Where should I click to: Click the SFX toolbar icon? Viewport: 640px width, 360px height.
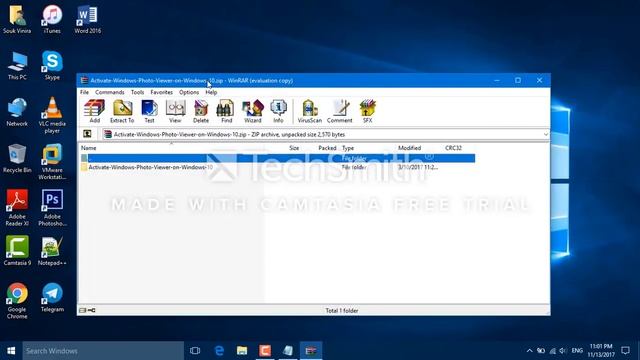[x=367, y=111]
